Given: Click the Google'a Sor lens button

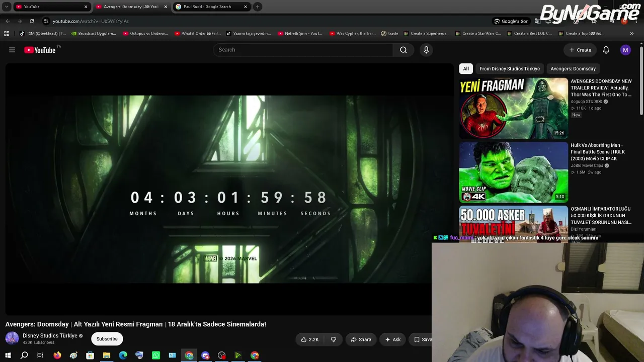Looking at the screenshot, I should 511,21.
